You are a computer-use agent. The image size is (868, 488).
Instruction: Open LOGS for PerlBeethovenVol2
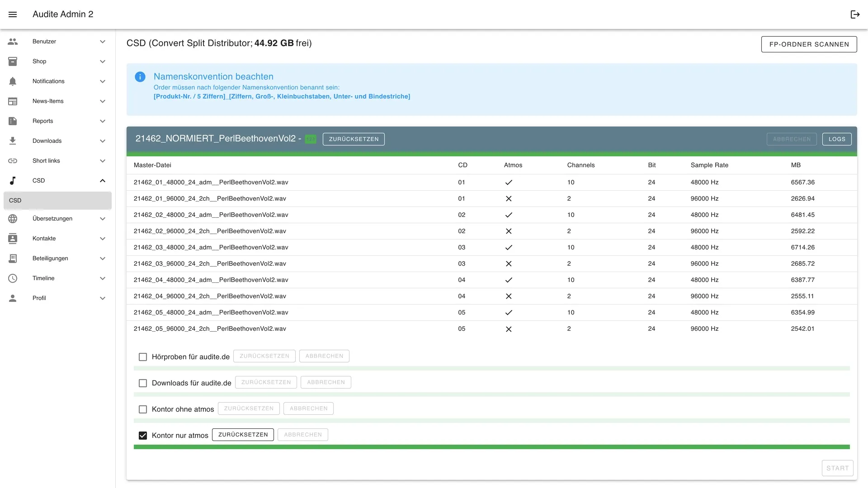tap(837, 139)
